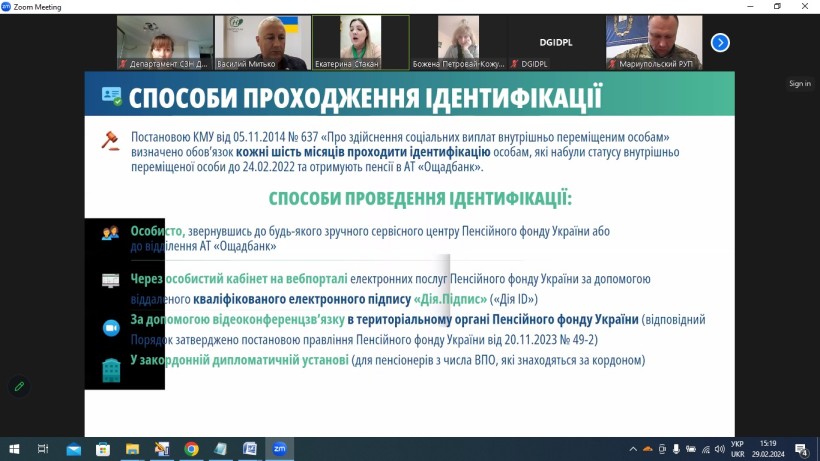Image resolution: width=820 pixels, height=461 pixels.
Task: Open the notepad-style app beside Chrome
Action: tap(221, 449)
